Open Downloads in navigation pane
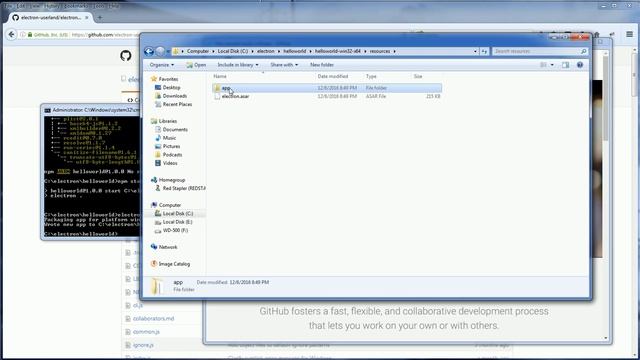 [174, 96]
